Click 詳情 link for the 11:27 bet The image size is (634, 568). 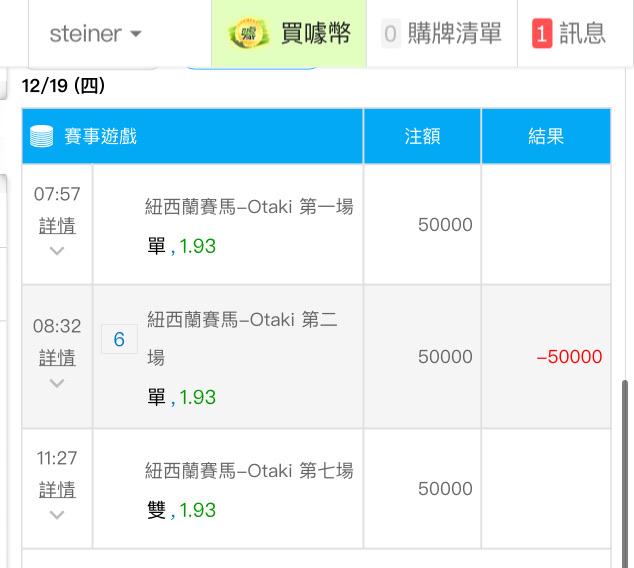coord(57,489)
